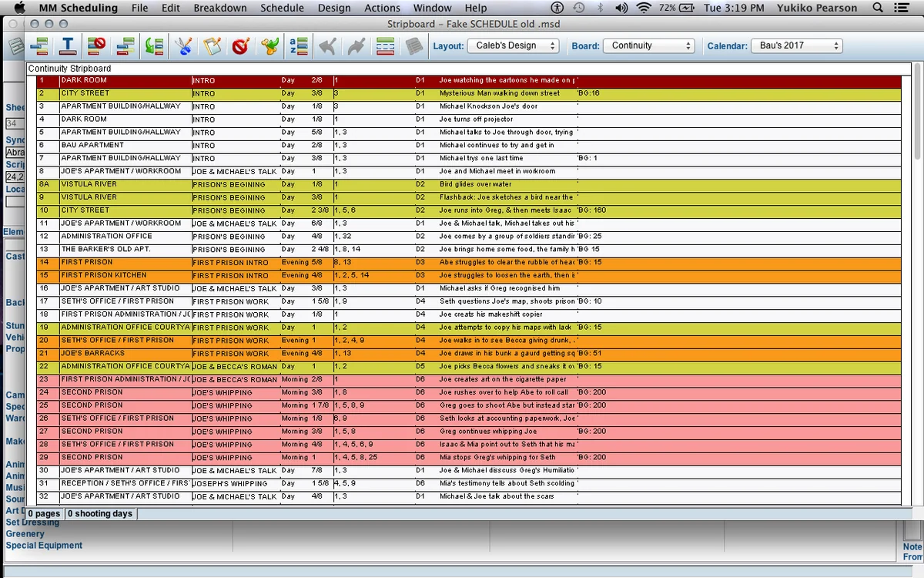Screen dimensions: 924x578
Task: Click the Greenery category link
Action: coord(25,534)
